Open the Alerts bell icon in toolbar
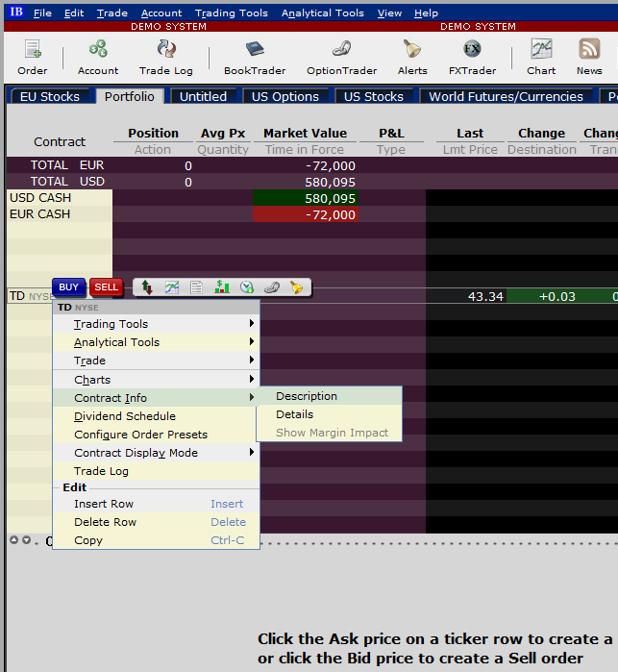 point(412,57)
